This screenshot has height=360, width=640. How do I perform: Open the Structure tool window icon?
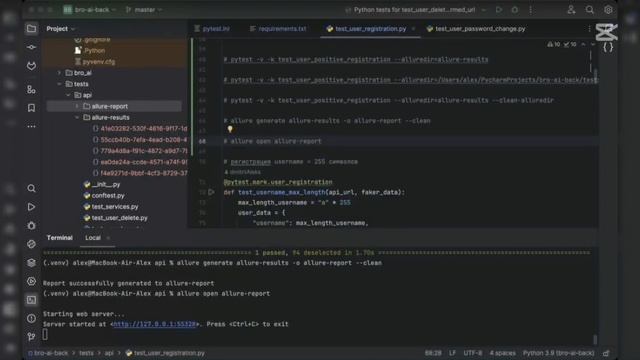point(31,89)
